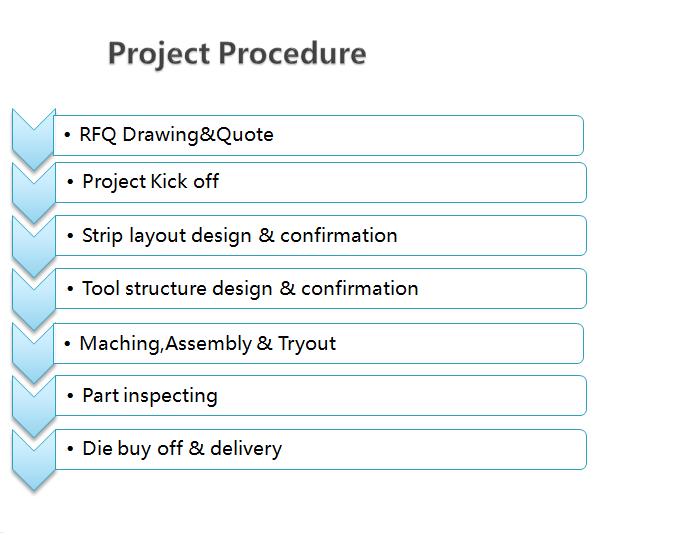
Task: Click chevron arrow beside Part inspecting
Action: click(x=33, y=407)
